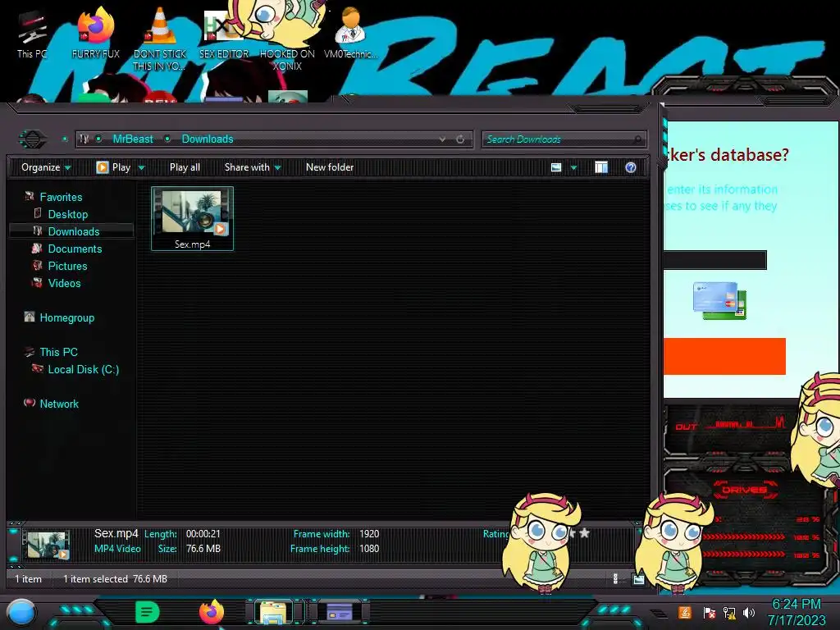The width and height of the screenshot is (840, 630).
Task: Open the VLC cone desktop shortcut
Action: pyautogui.click(x=160, y=38)
